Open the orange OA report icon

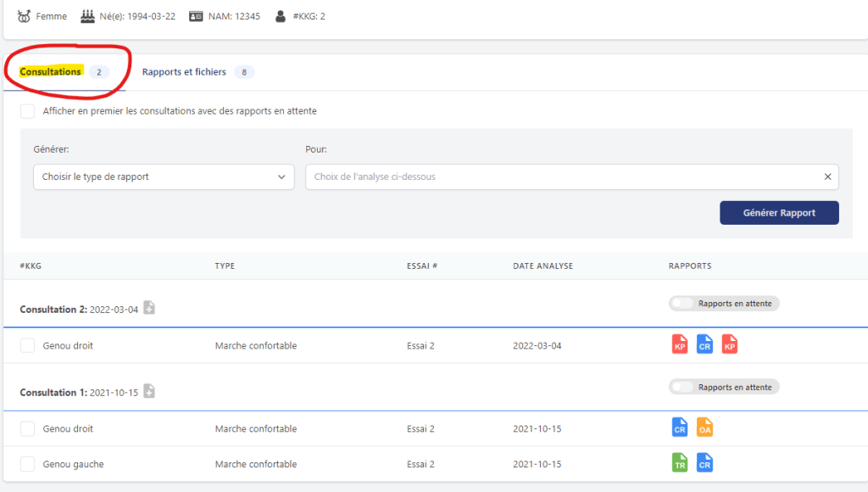(704, 428)
